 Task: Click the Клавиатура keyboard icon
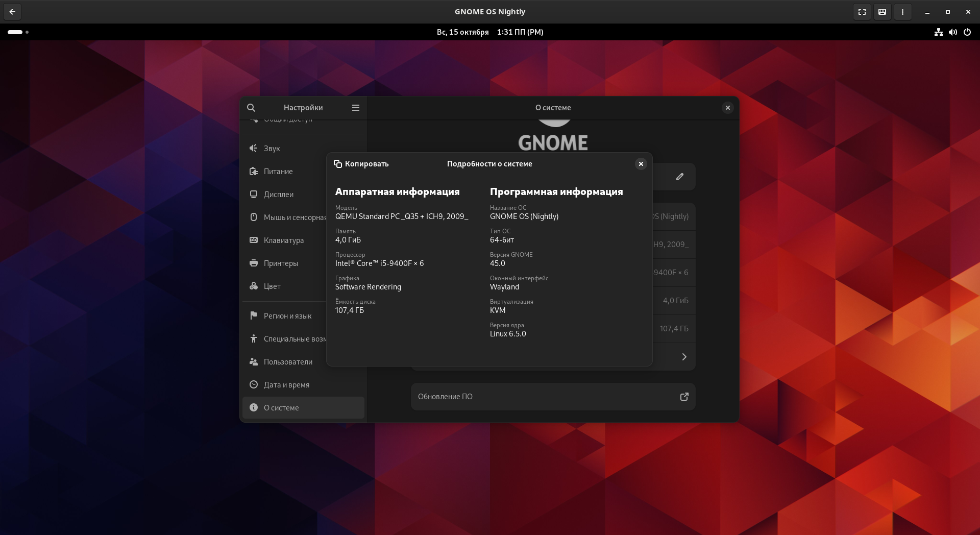point(254,240)
